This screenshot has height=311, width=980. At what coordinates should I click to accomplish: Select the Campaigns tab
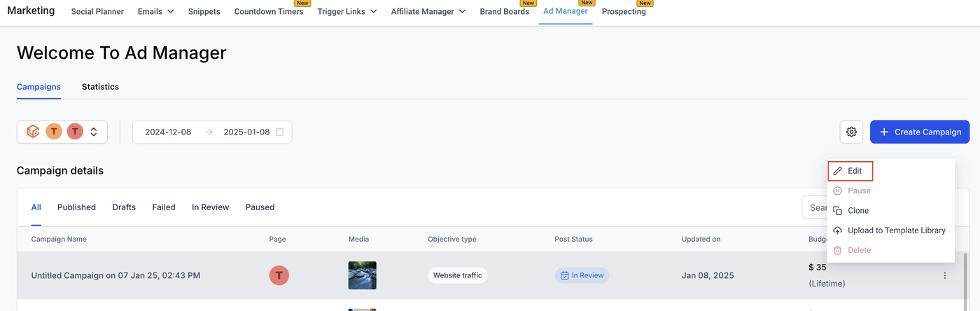coord(38,87)
